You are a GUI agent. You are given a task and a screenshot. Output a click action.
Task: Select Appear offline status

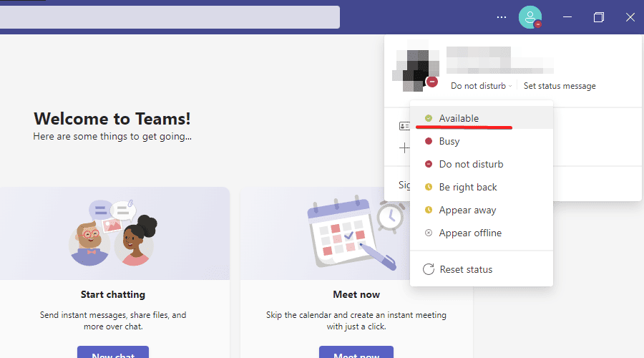(482, 233)
